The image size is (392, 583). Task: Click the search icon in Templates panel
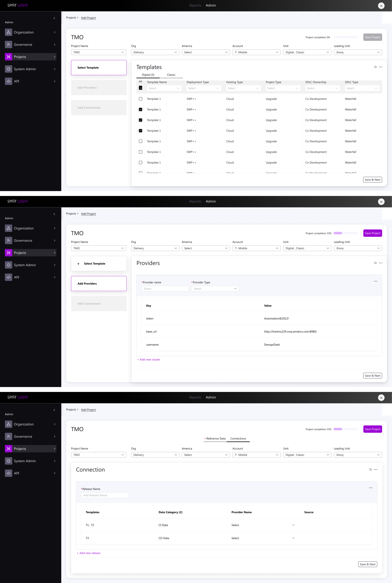tap(375, 67)
